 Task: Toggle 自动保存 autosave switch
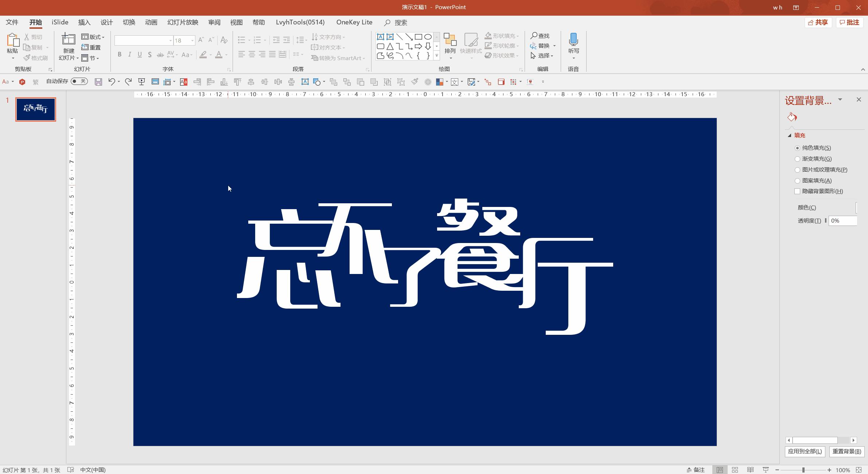click(x=79, y=81)
